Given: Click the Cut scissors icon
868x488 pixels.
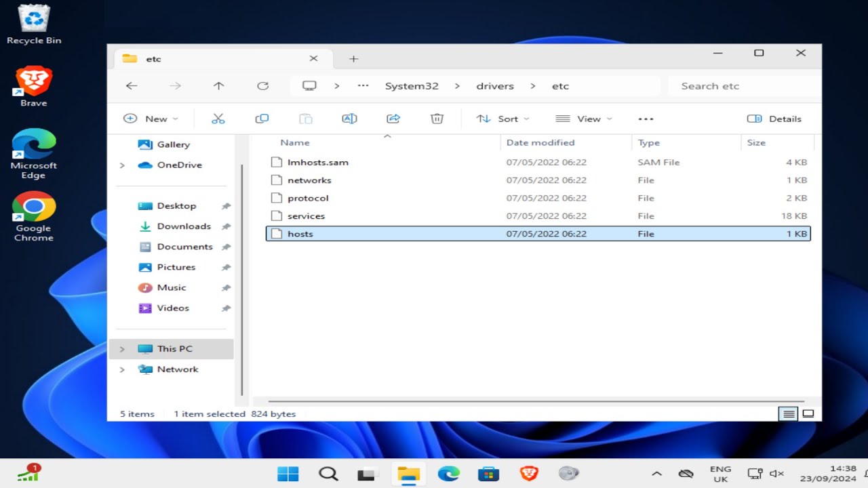Looking at the screenshot, I should coord(218,119).
